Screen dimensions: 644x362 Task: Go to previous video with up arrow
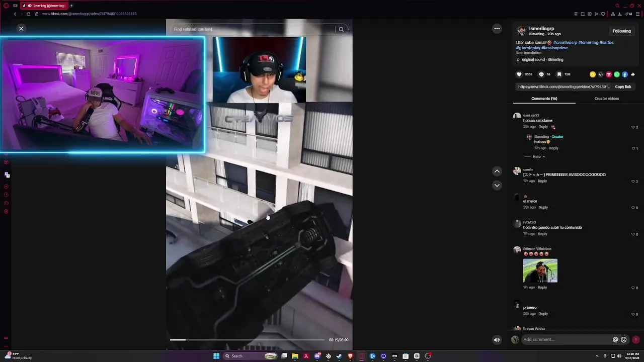[x=497, y=171]
